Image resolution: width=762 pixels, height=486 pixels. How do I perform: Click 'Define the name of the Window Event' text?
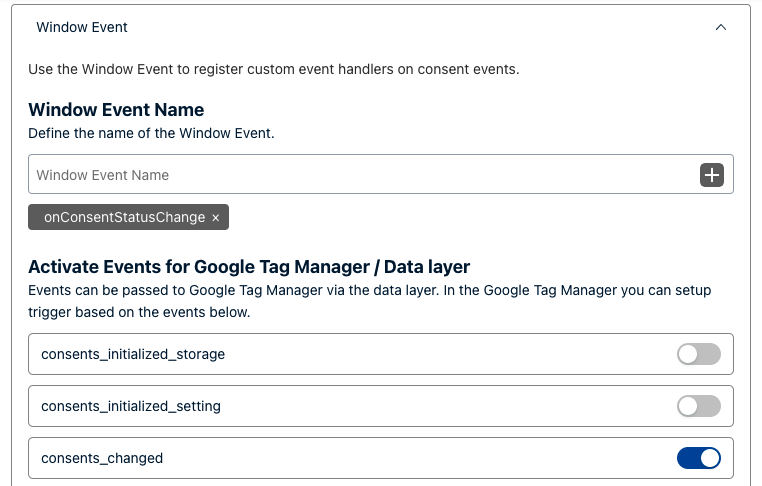click(151, 133)
